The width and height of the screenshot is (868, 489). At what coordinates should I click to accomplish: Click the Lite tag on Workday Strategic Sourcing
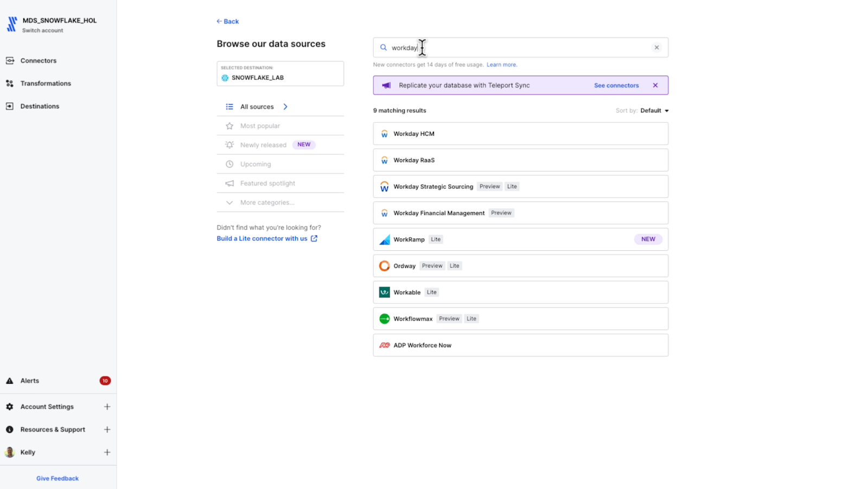point(512,187)
